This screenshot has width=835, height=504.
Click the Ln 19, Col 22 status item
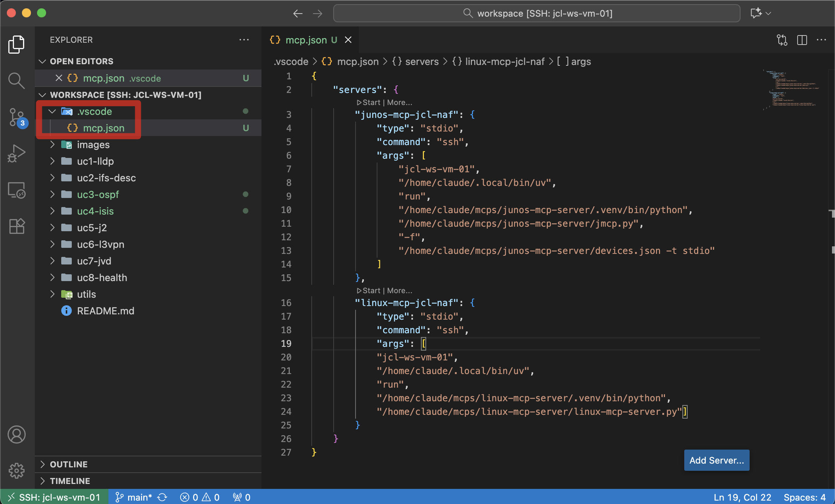point(742,497)
